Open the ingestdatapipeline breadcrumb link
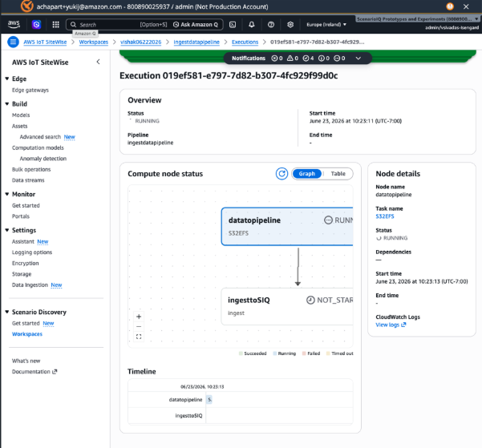The height and width of the screenshot is (448, 482). 196,42
